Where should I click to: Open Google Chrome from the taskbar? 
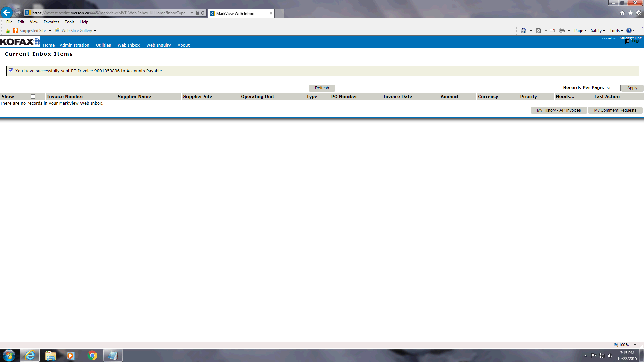pyautogui.click(x=92, y=355)
